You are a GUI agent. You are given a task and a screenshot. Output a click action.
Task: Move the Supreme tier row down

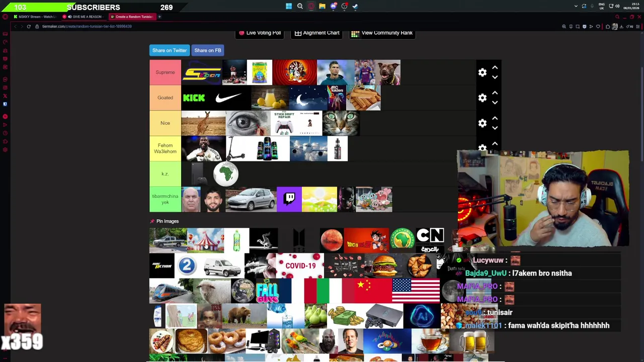click(495, 77)
